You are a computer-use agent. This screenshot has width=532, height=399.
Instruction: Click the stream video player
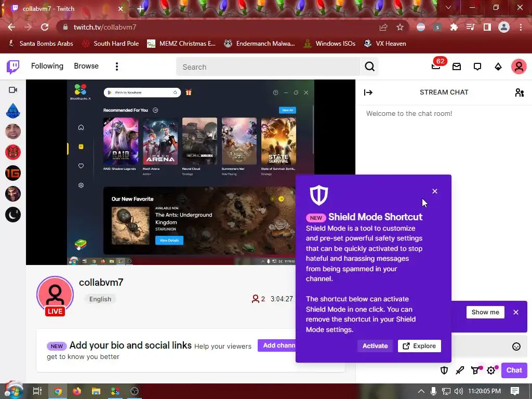pyautogui.click(x=191, y=172)
